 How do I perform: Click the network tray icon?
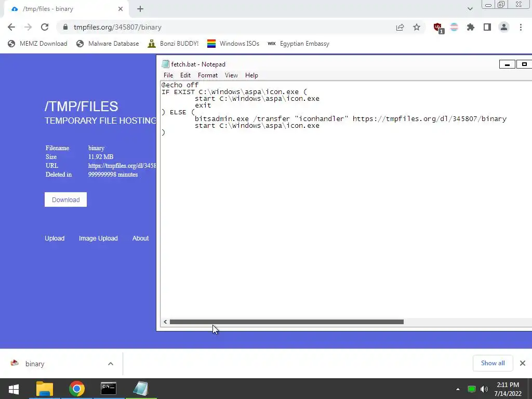(472, 389)
